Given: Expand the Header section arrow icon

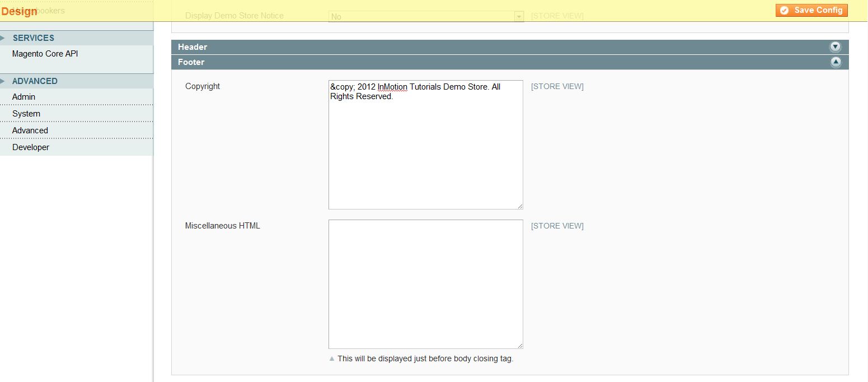Looking at the screenshot, I should pos(836,47).
